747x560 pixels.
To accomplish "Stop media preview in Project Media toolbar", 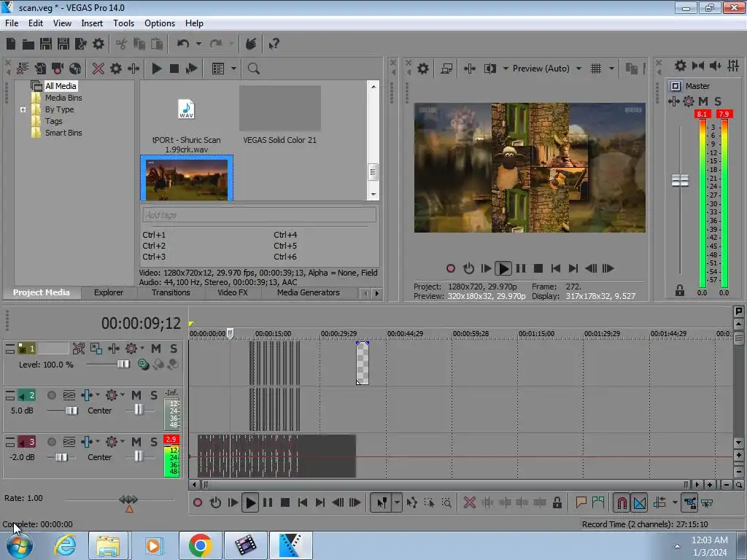I will point(174,69).
